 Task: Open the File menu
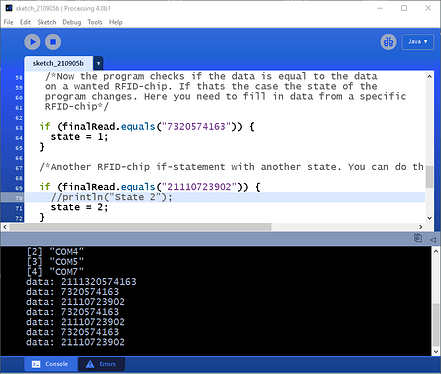pos(8,22)
